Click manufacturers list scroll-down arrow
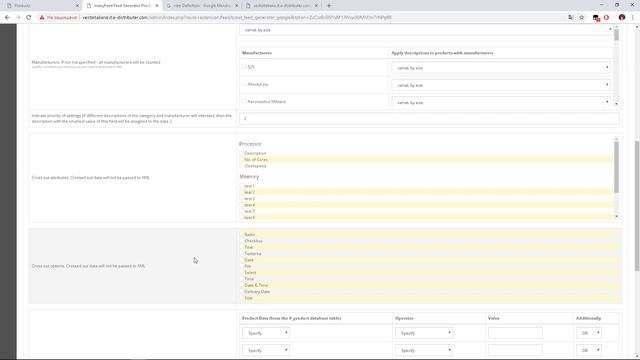This screenshot has height=360, width=640. [x=616, y=104]
